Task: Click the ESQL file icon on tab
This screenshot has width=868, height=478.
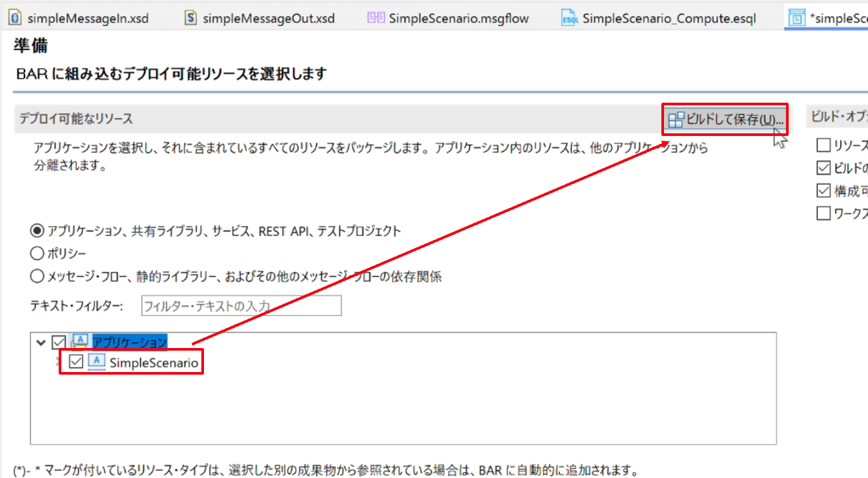Action: click(569, 18)
